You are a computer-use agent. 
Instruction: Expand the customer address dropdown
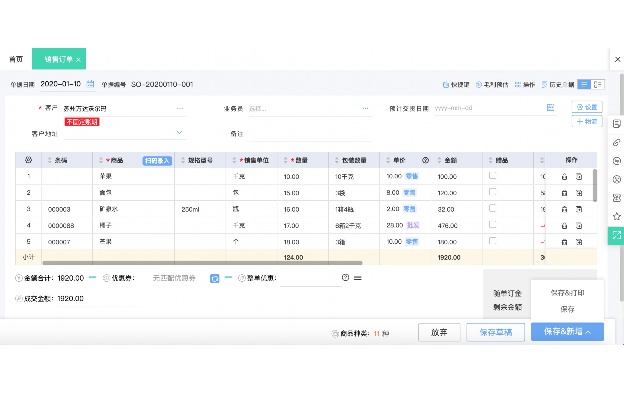point(179,132)
